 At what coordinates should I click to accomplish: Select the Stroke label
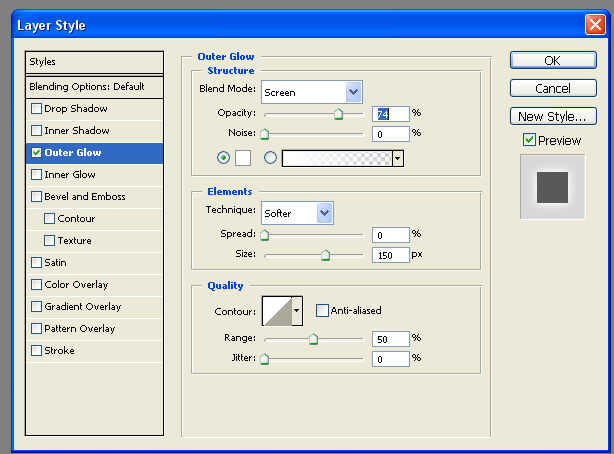59,350
